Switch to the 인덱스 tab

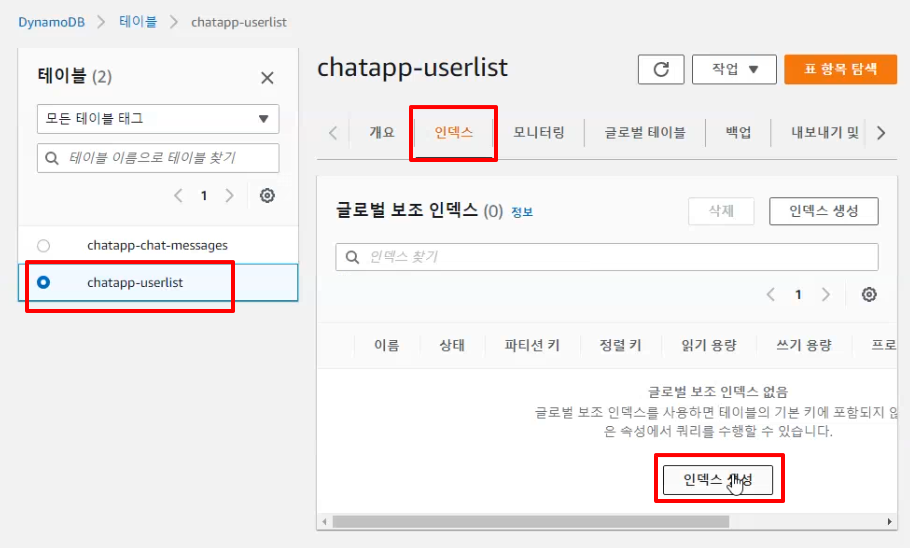(453, 132)
